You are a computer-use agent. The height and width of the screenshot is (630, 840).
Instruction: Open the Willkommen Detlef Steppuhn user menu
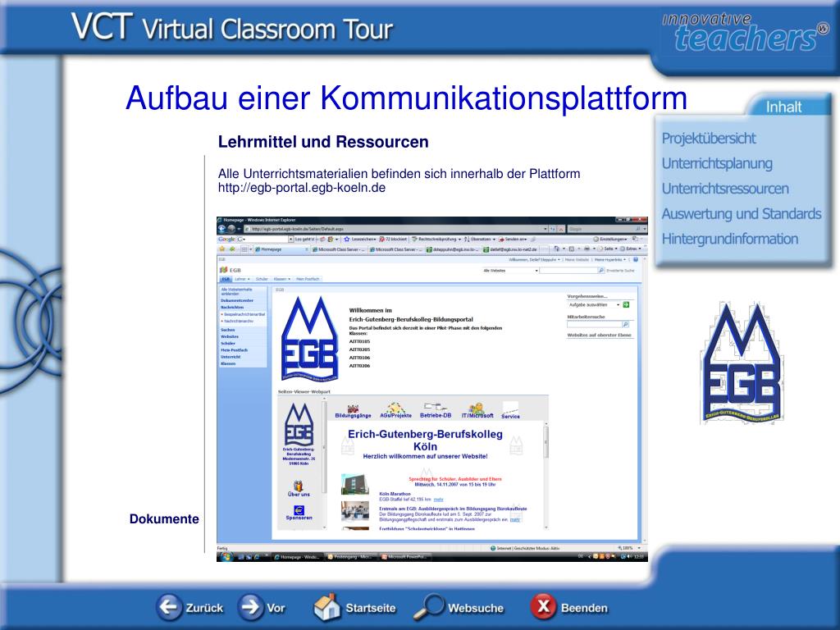point(534,259)
